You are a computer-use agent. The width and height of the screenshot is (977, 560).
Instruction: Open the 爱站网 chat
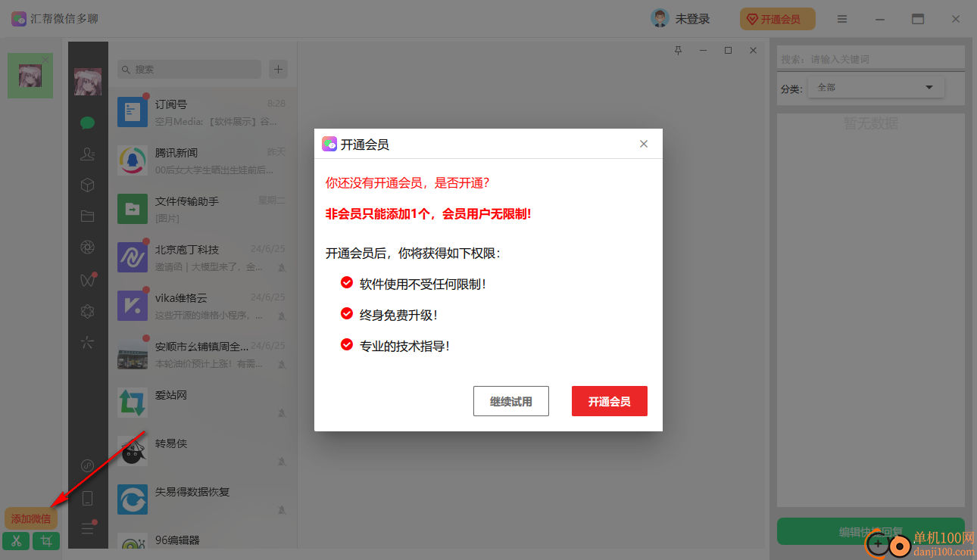coord(202,403)
